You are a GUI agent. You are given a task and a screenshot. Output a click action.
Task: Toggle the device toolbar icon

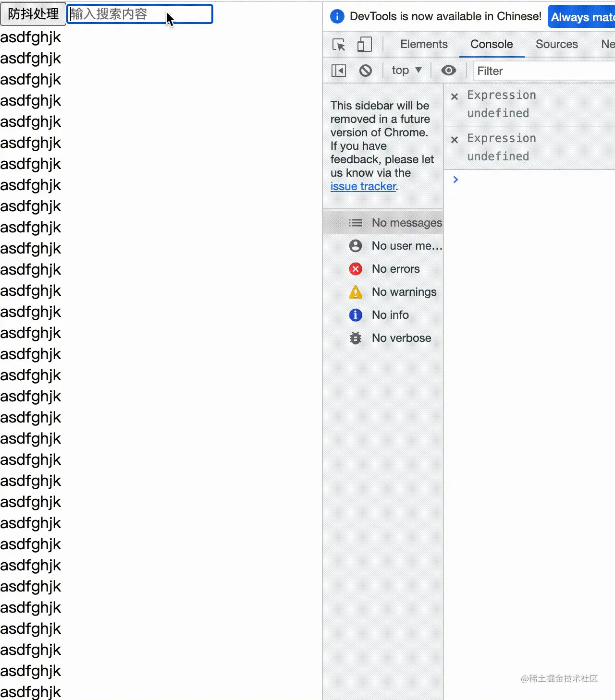[x=365, y=45]
